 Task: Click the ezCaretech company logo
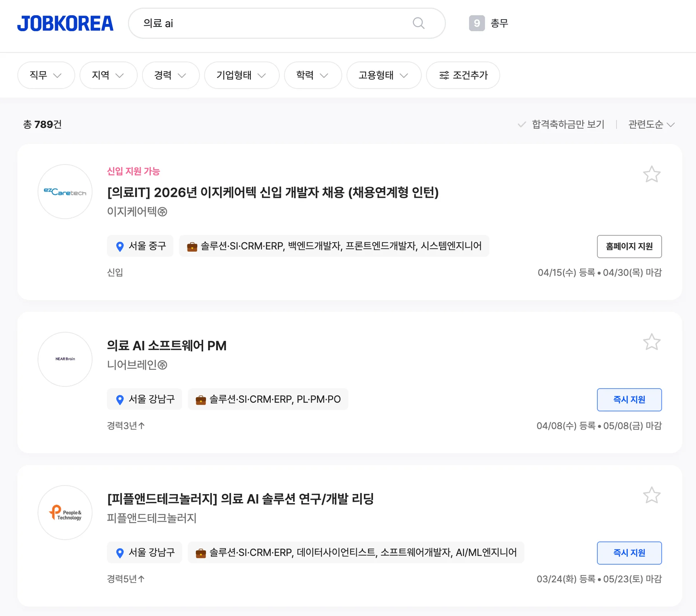click(65, 191)
